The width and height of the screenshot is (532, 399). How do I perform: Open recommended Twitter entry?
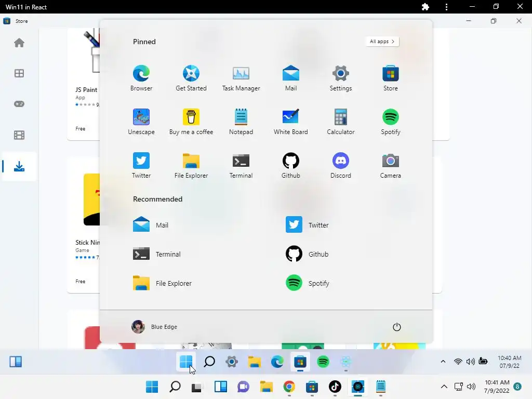(x=307, y=224)
